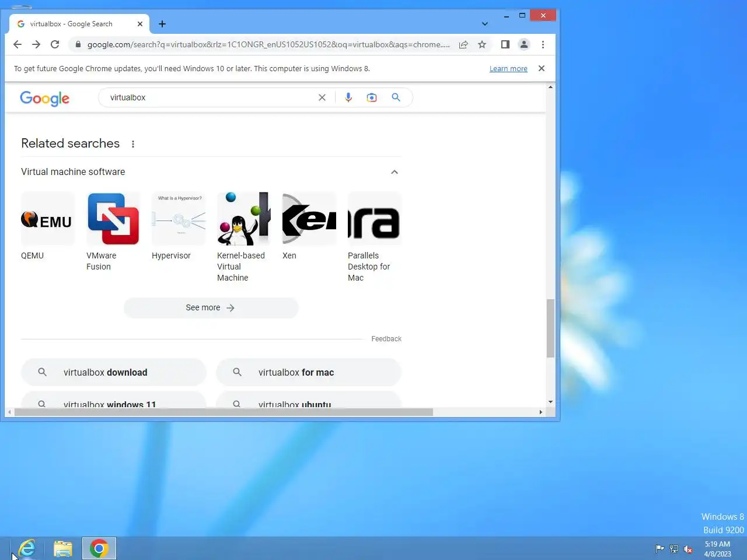Go forward in browser history
Viewport: 747px width, 560px height.
tap(36, 44)
